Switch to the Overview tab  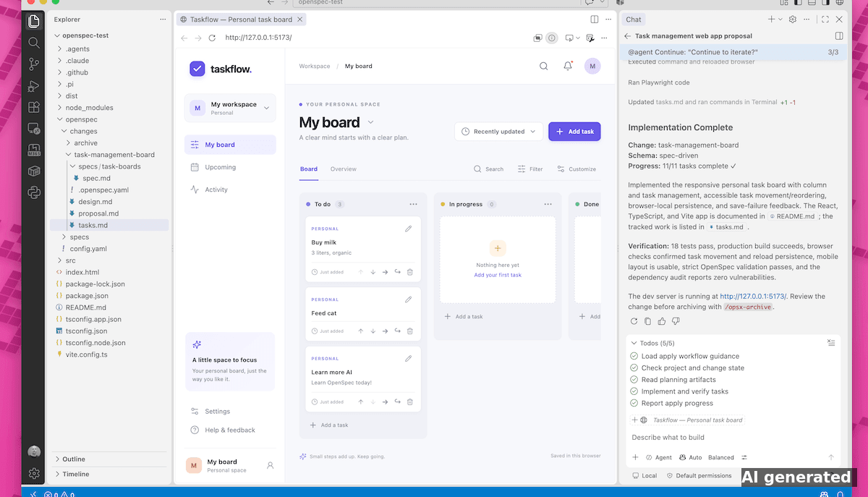pyautogui.click(x=343, y=169)
